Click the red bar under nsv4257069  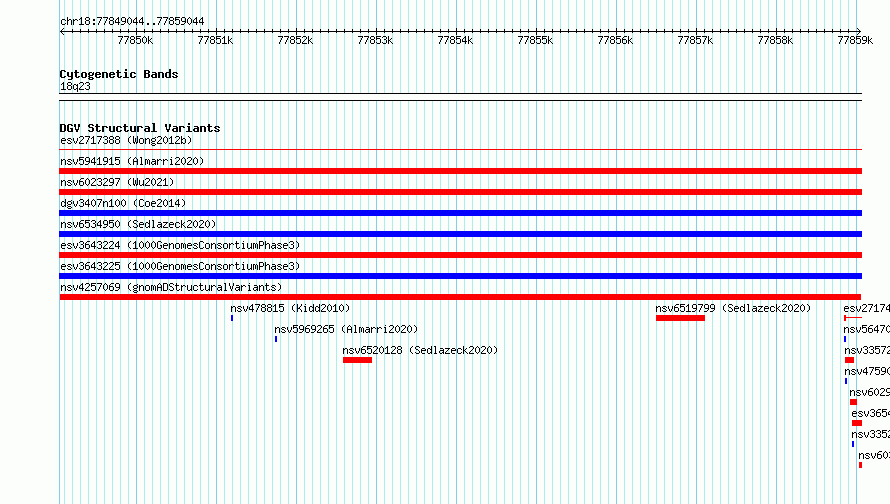pyautogui.click(x=460, y=297)
